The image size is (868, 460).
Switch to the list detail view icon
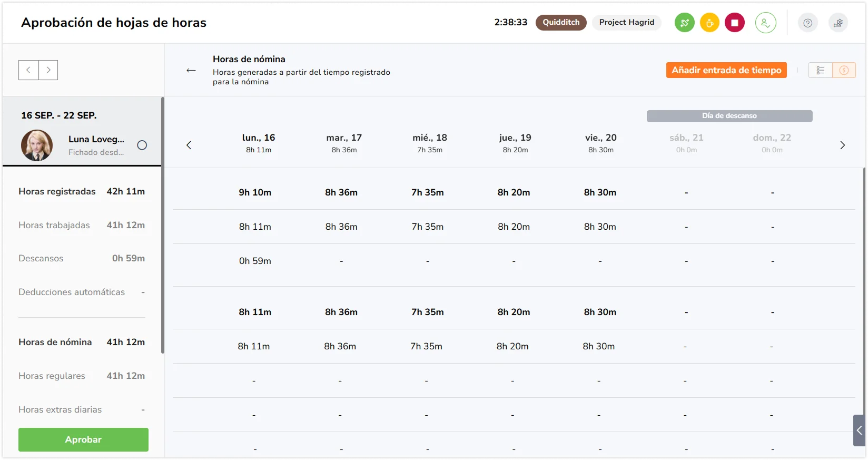[x=820, y=70]
